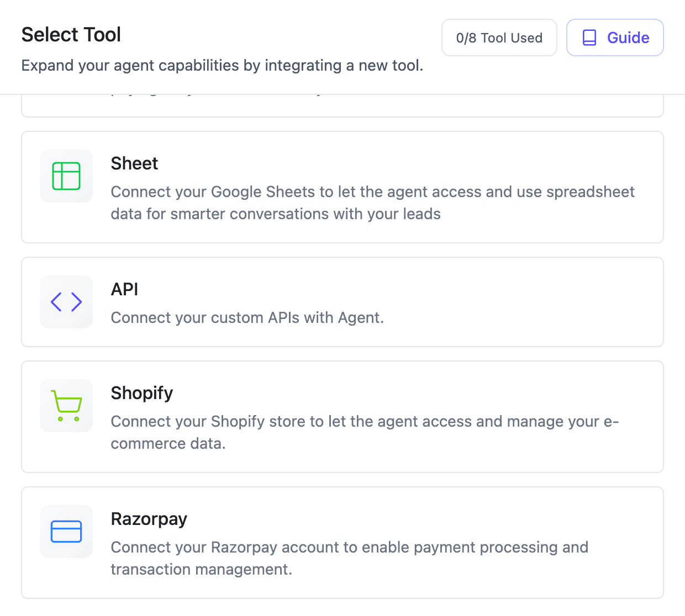Select the API tool title
The height and width of the screenshot is (616, 685).
124,289
